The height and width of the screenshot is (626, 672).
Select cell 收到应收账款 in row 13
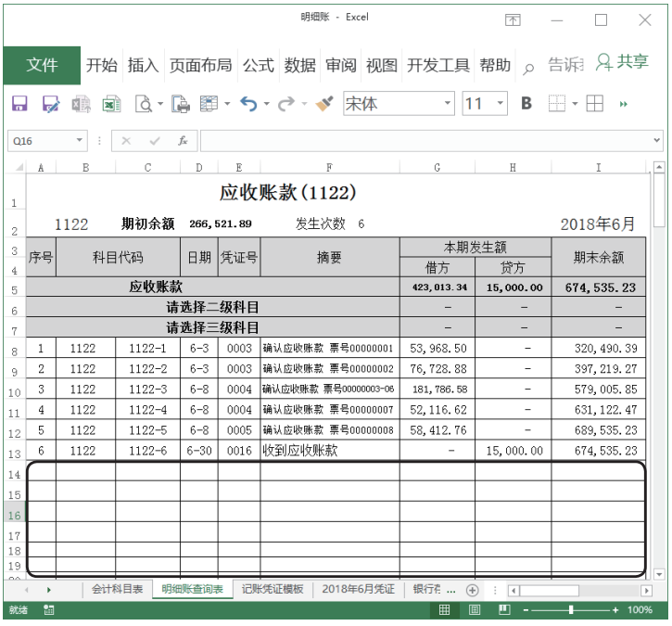tap(330, 450)
